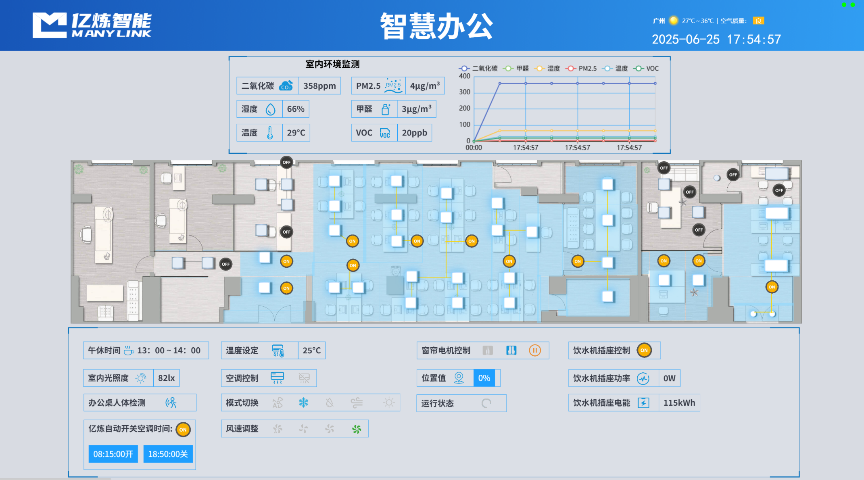Click the 0W socket power value
Image resolution: width=864 pixels, height=480 pixels.
point(669,378)
